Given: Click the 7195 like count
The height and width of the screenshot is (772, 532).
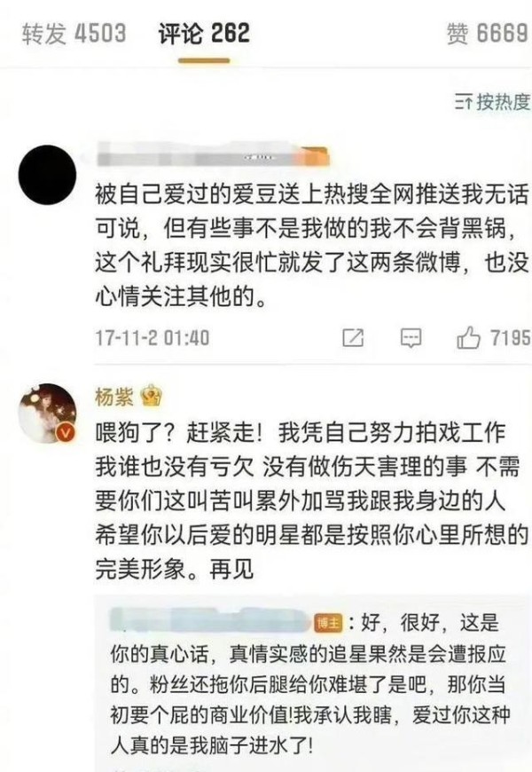Looking at the screenshot, I should tap(511, 338).
